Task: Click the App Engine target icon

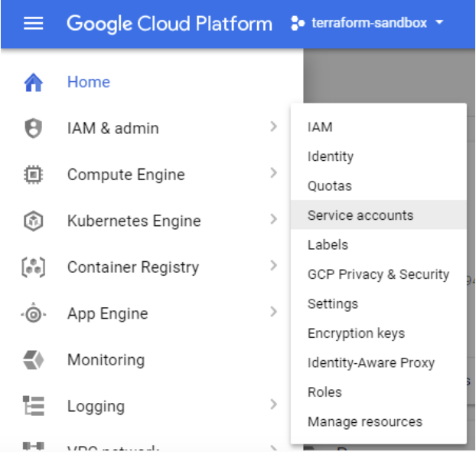Action: pos(34,313)
